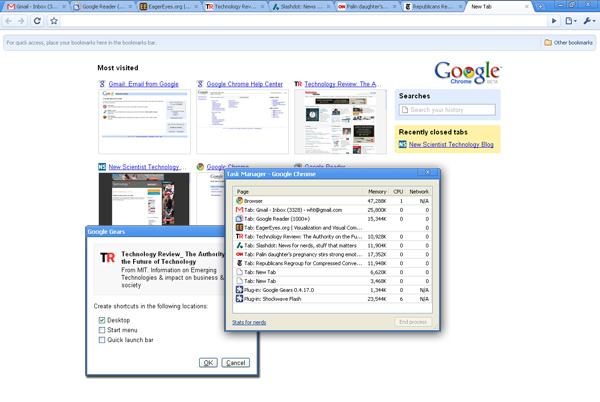Open a new tab with plus button
Image resolution: width=600 pixels, height=402 pixels.
540,6
